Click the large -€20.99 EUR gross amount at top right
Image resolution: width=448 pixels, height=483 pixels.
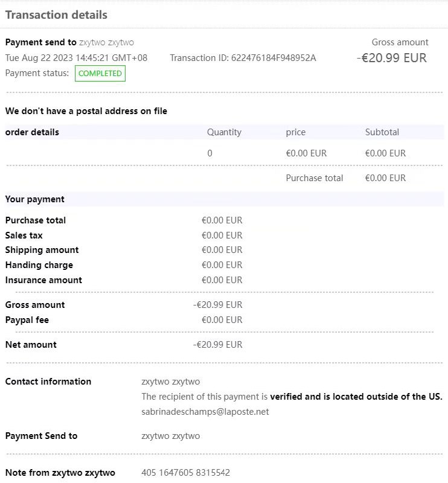pyautogui.click(x=391, y=58)
